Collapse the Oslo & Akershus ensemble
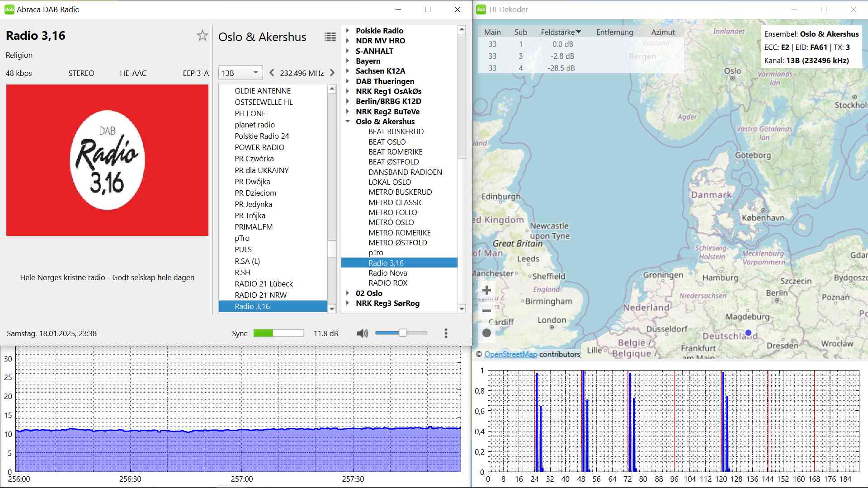Viewport: 868px width, 488px height. (x=348, y=122)
